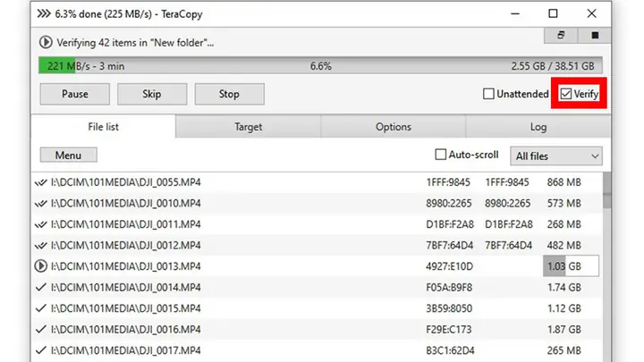This screenshot has width=644, height=362.
Task: Pause the current verification
Action: pos(75,94)
